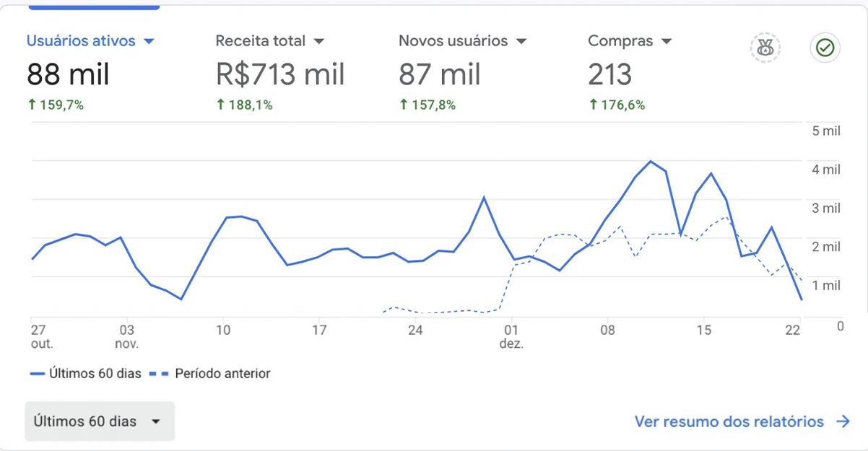Screen dimensions: 868x451
Task: Open the insights badge icon
Action: (x=765, y=48)
